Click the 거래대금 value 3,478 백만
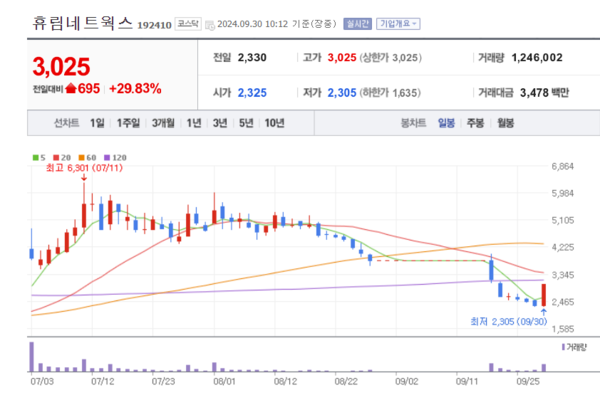This screenshot has height=405, width=600. coord(544,93)
